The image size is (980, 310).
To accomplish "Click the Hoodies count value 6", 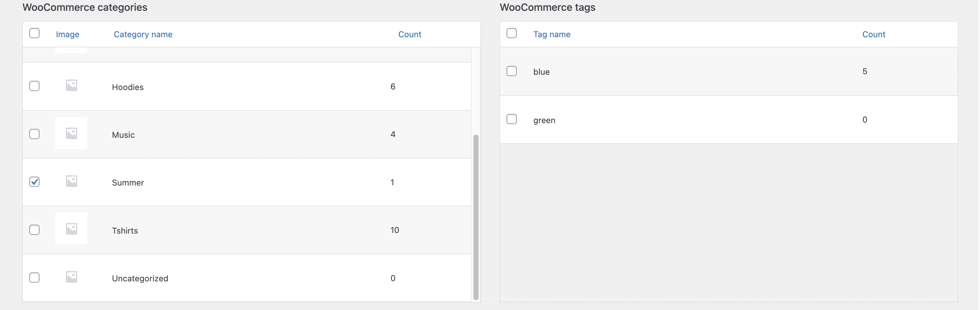I will (393, 86).
